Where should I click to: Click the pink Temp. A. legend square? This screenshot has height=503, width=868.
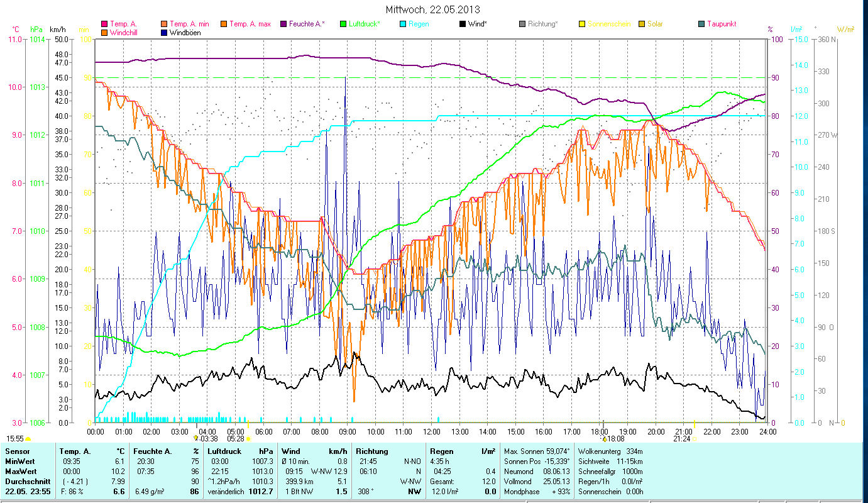point(104,25)
